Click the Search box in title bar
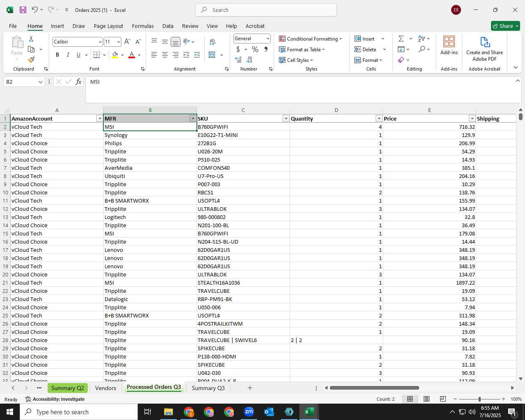The height and width of the screenshot is (420, 525). point(266,10)
